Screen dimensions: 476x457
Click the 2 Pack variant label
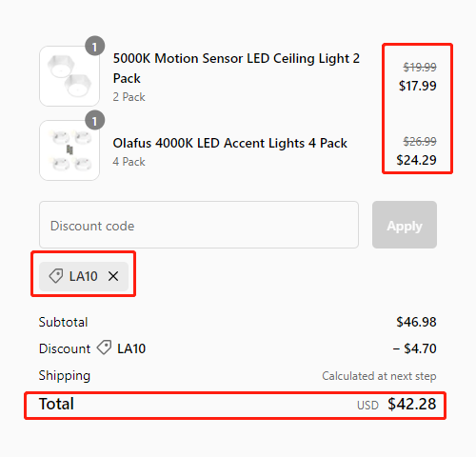pyautogui.click(x=129, y=97)
